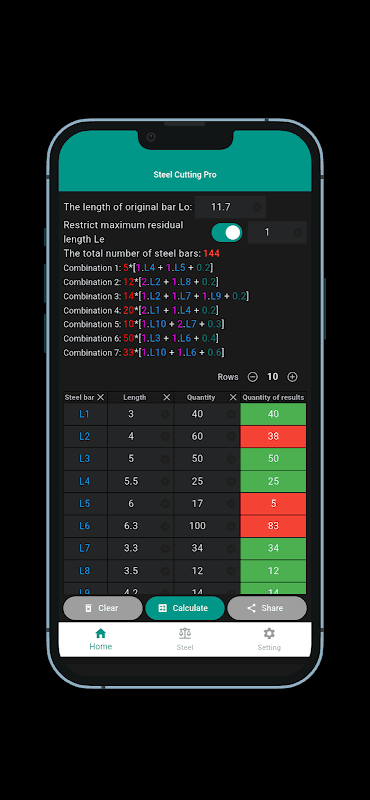This screenshot has width=370, height=800.
Task: Select the L5 steel bar label
Action: (x=85, y=504)
